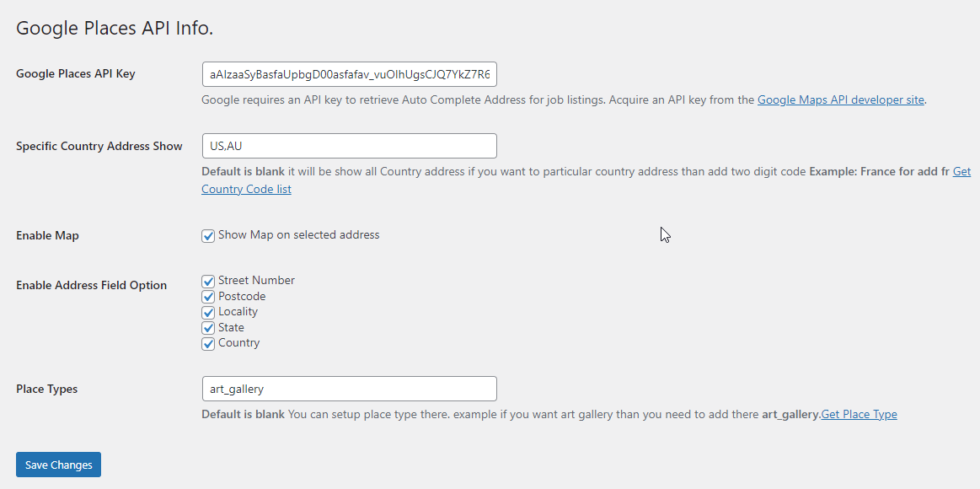Click the Place Types input containing art_gallery
Screen dimensions: 980x489
pyautogui.click(x=349, y=389)
